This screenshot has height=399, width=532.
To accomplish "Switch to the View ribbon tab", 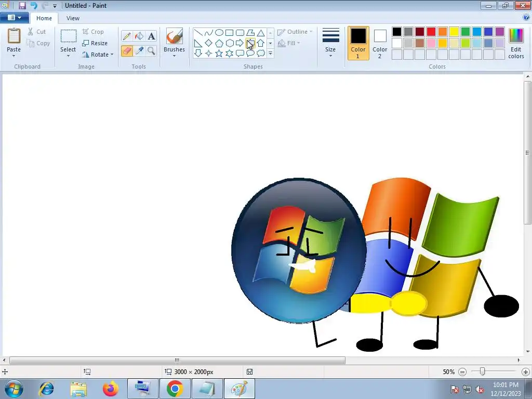I will pyautogui.click(x=73, y=18).
